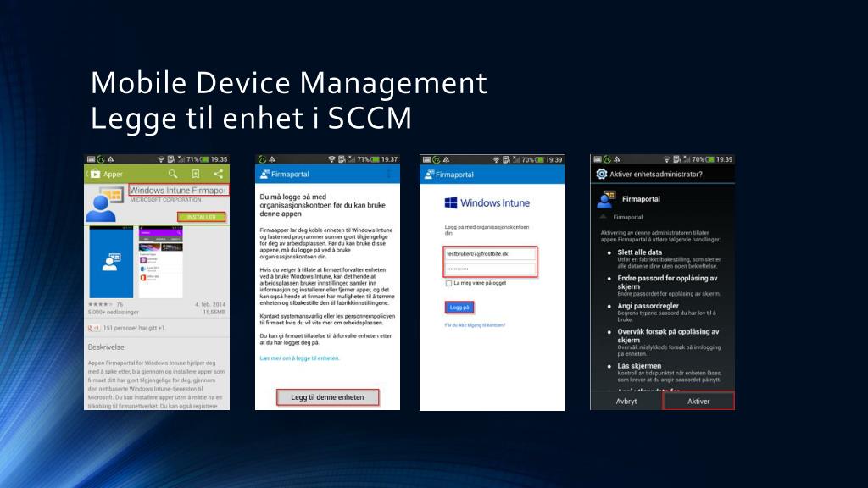The image size is (868, 488).
Task: Focus the masked password field
Action: [490, 269]
